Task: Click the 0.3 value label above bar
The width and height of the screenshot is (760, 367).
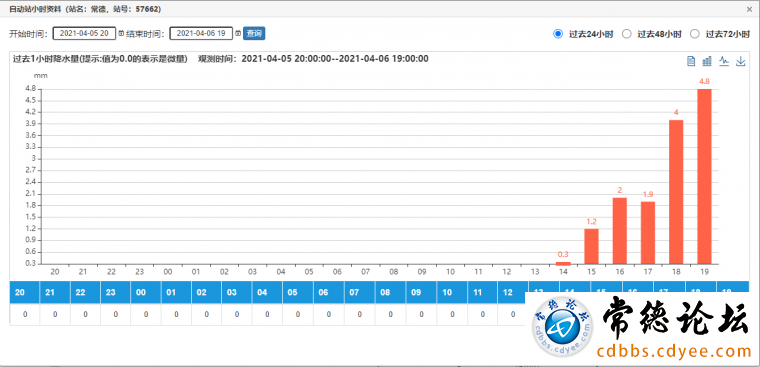Action: point(563,254)
